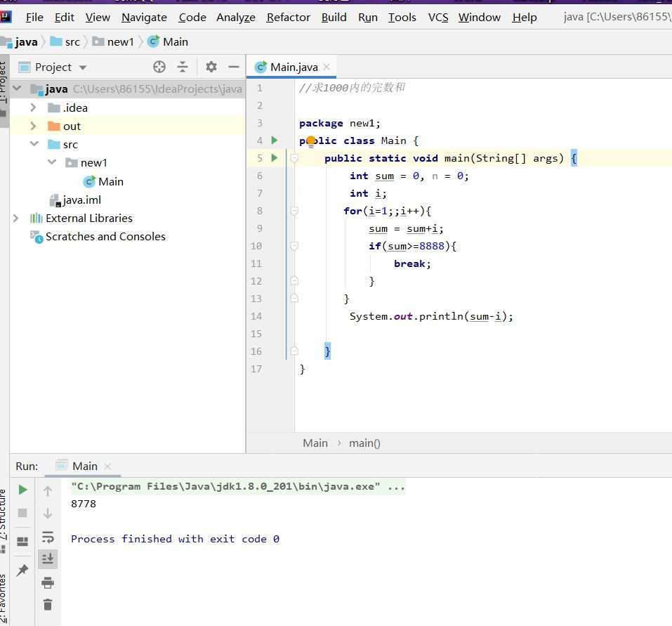Open the View menu

(98, 17)
